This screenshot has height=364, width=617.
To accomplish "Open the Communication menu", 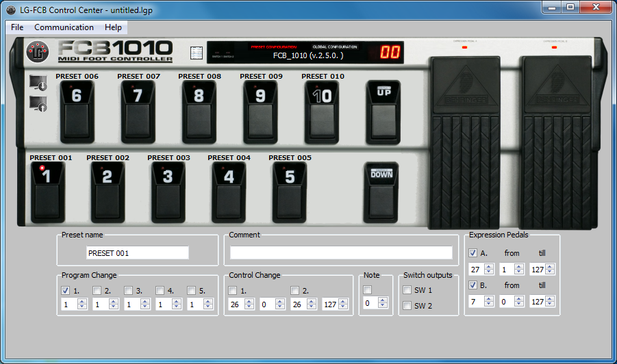I will click(x=64, y=27).
